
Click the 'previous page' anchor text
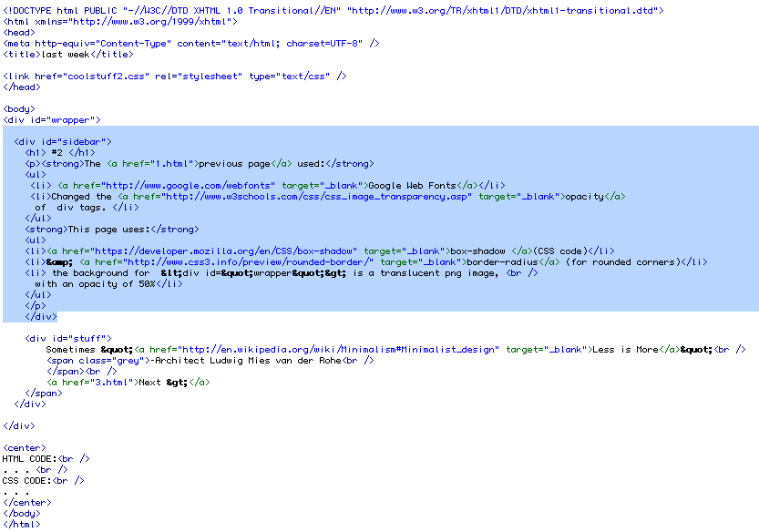(235, 164)
